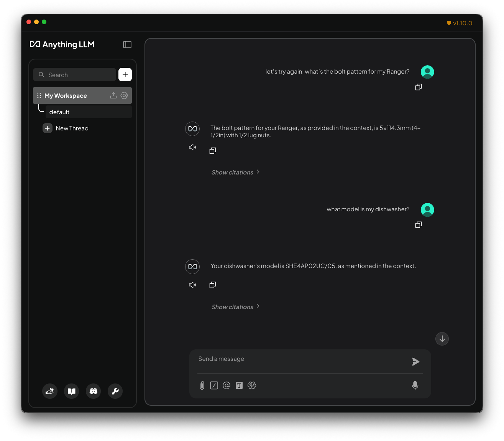504x441 pixels.
Task: Upload documents to My Workspace
Action: (x=113, y=95)
